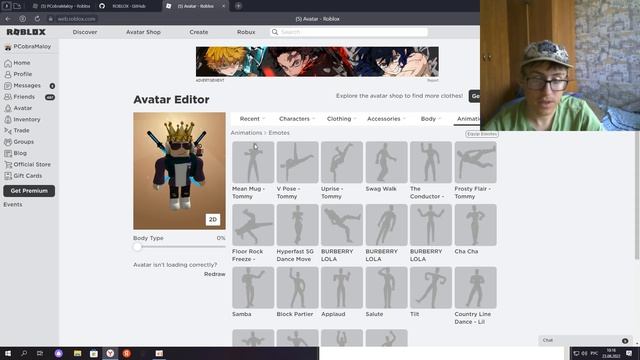Screen dimensions: 640x360
Task: Open Create in top navigation
Action: click(199, 32)
